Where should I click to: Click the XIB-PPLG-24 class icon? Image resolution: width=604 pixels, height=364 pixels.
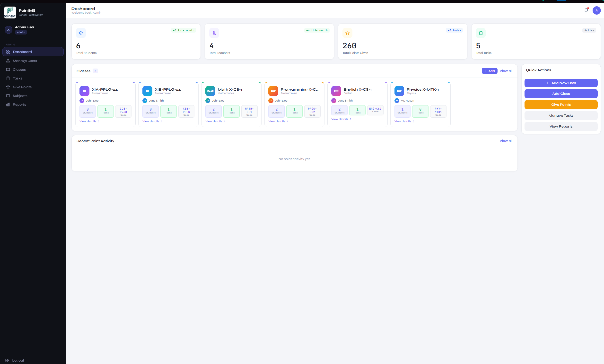pos(147,91)
